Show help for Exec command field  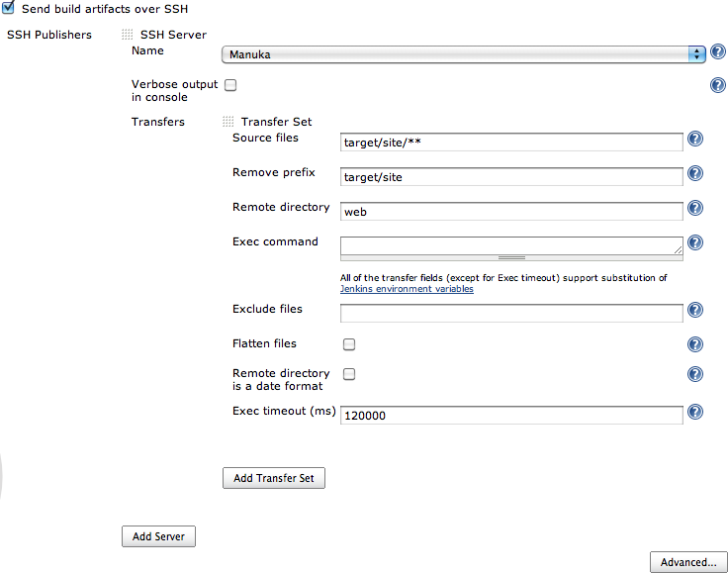695,242
